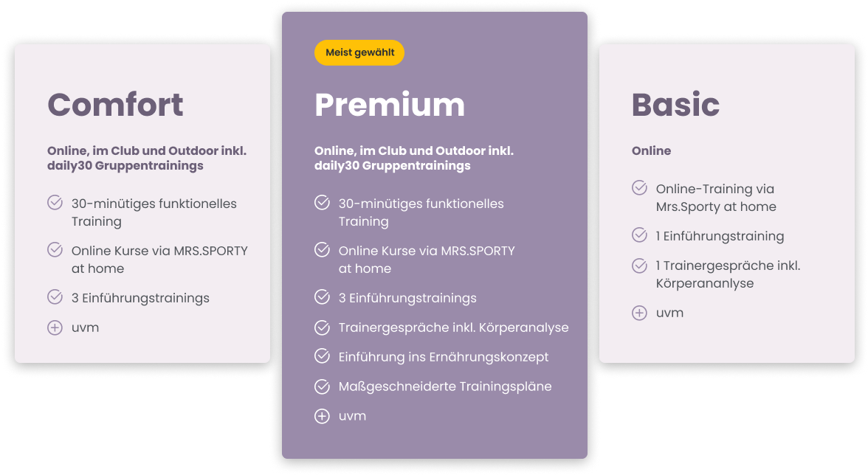Expand the Basic plan's uvm plus icon
868x475 pixels.
(x=639, y=313)
